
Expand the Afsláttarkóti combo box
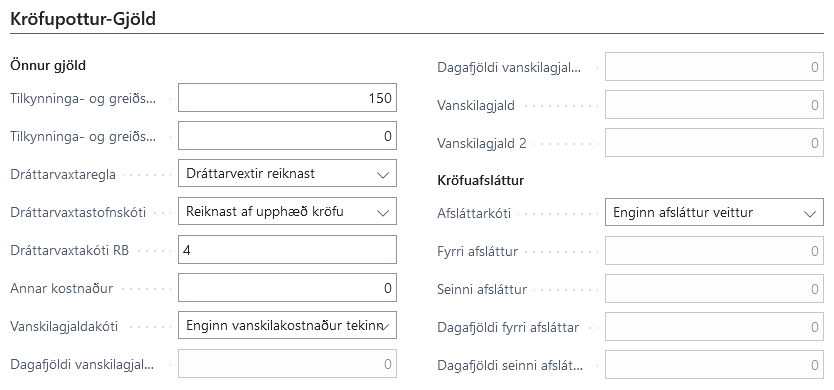[x=714, y=212]
